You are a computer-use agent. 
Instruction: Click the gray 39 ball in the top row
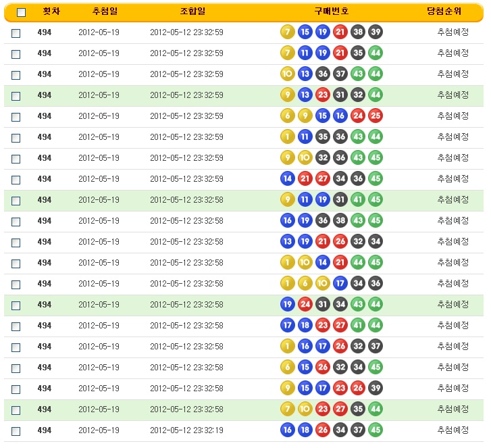[x=376, y=32]
